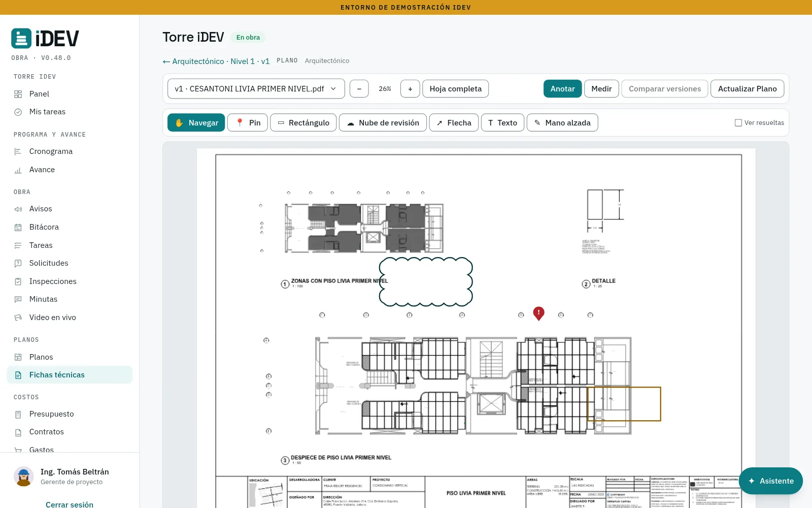Increase zoom with the plus button
812x508 pixels.
(x=410, y=88)
